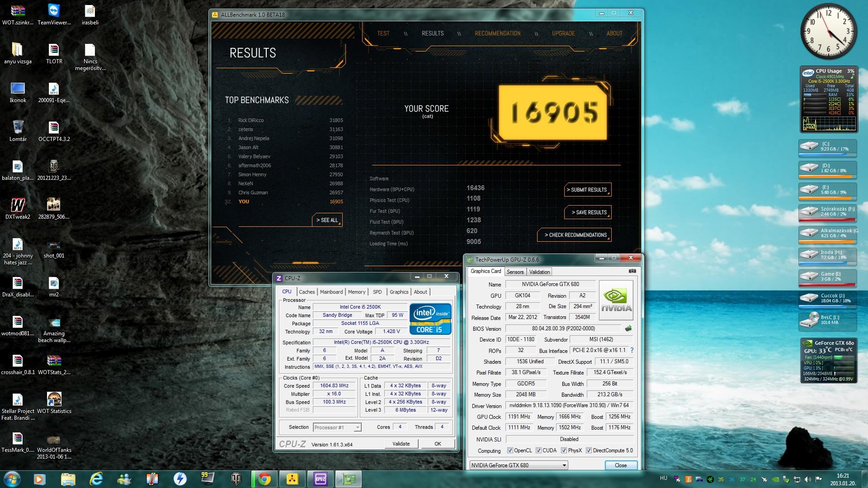868x488 pixels.
Task: Click SEE ALL under top benchmarks
Action: click(327, 220)
